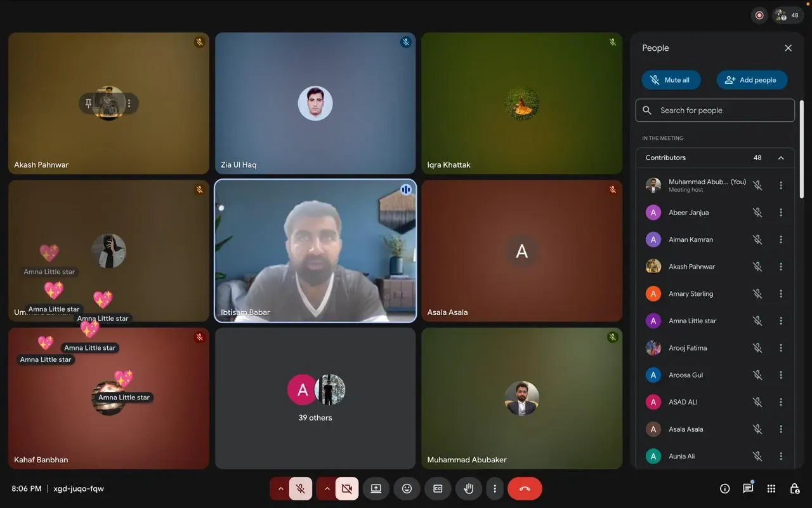The image size is (812, 508).
Task: Open host controls lock icon
Action: tap(794, 488)
